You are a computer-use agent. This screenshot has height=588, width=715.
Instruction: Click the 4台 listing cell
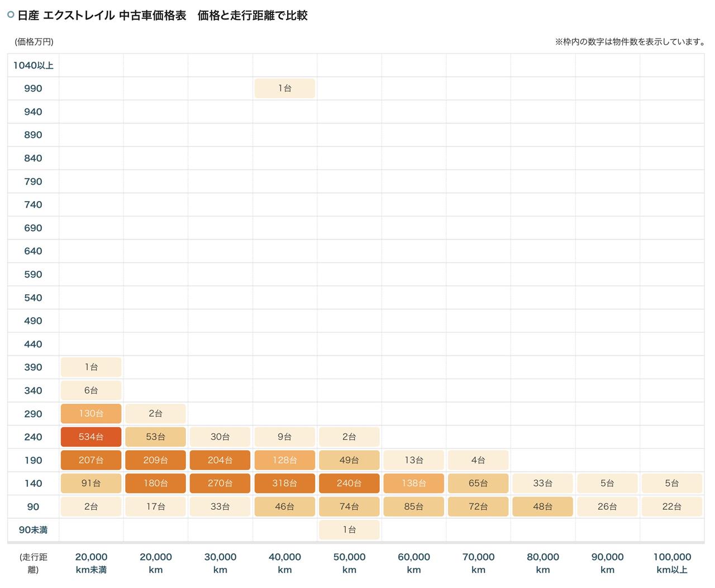coord(478,460)
